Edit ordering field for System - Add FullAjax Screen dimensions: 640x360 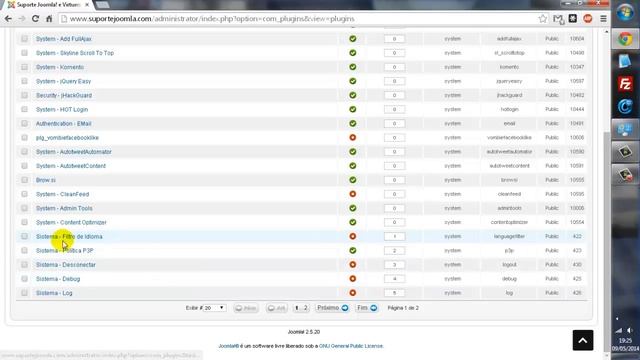(x=394, y=39)
